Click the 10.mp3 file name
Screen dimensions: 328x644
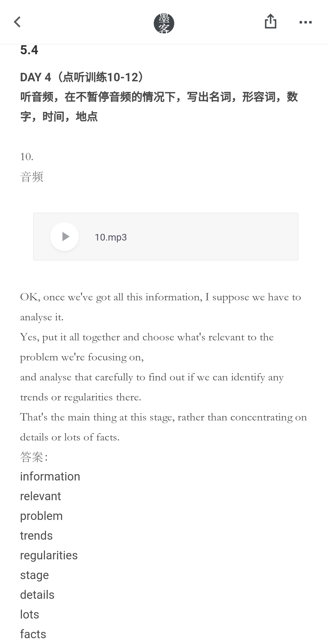point(111,237)
